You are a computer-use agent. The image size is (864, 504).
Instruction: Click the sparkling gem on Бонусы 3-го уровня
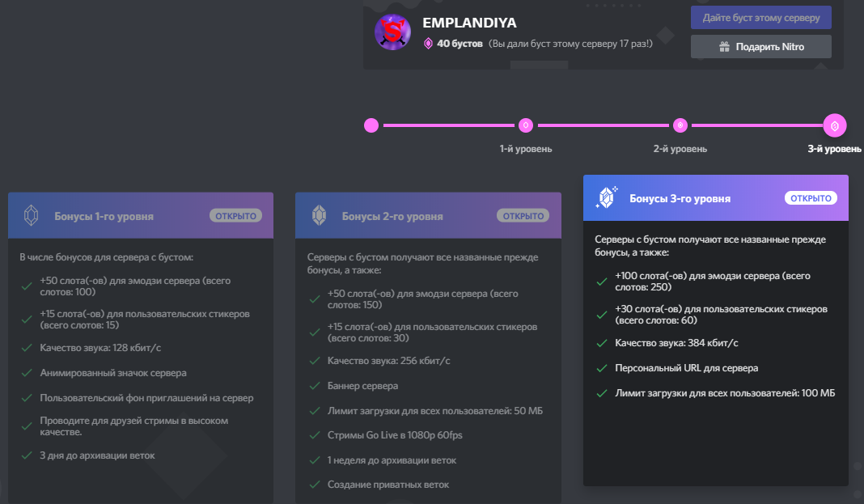click(x=606, y=198)
